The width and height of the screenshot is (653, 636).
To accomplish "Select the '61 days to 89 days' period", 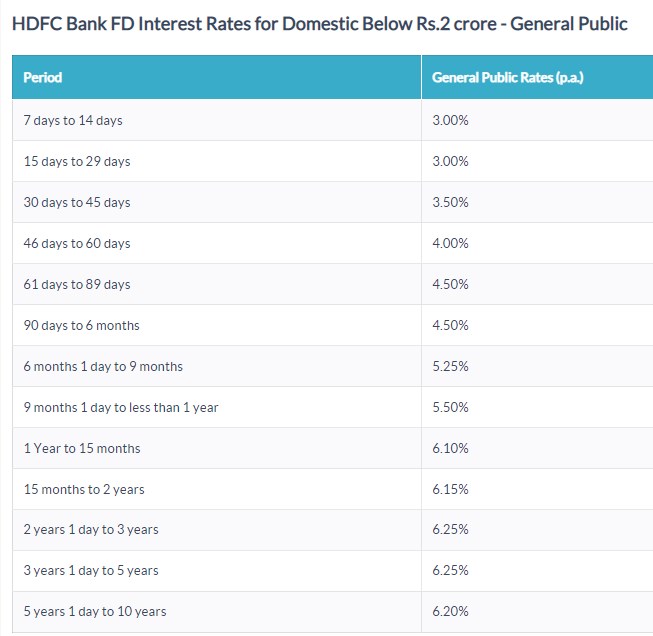I will pos(77,284).
